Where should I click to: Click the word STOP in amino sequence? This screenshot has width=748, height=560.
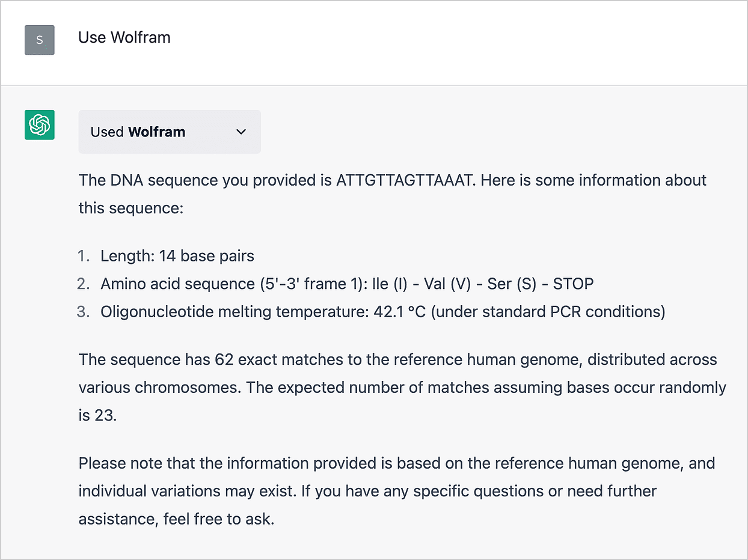pyautogui.click(x=573, y=284)
